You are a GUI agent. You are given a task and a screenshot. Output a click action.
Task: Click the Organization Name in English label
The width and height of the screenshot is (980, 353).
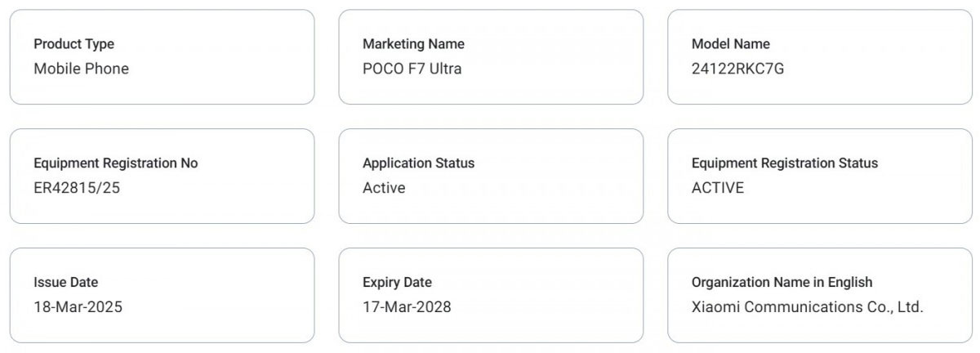[782, 283]
